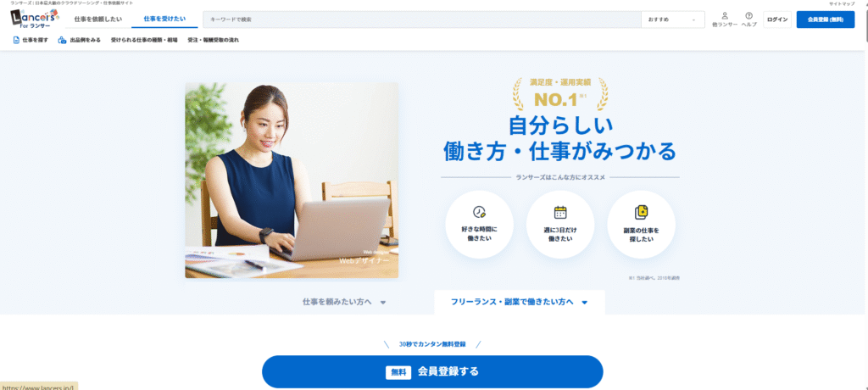
Task: Open the ヘルプ question mark icon
Action: coord(749,15)
